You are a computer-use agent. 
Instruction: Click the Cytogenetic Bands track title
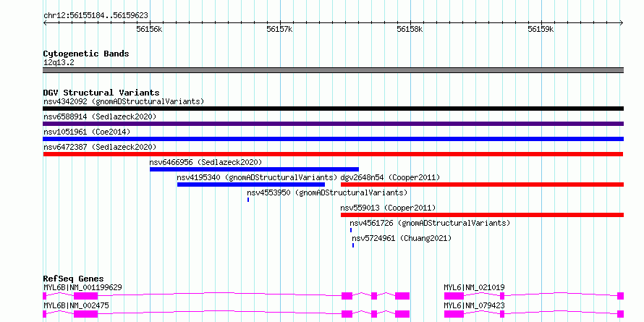86,54
